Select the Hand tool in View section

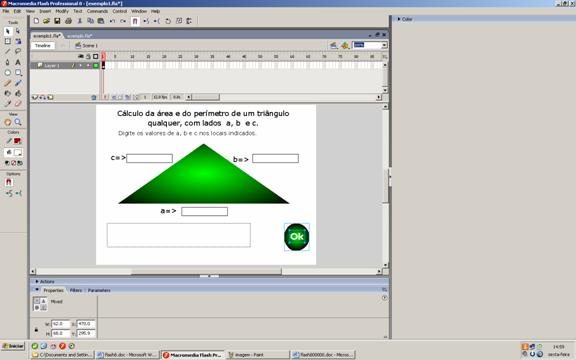point(7,122)
